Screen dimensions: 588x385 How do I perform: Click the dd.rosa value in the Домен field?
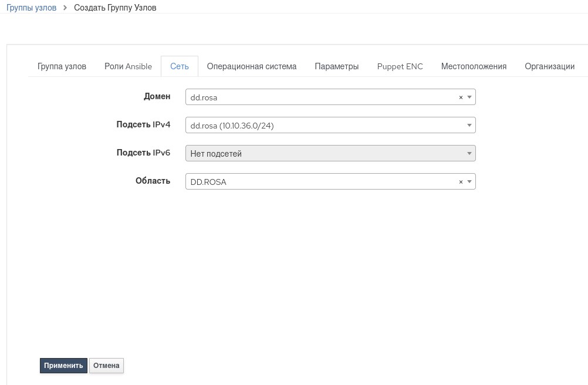click(204, 97)
